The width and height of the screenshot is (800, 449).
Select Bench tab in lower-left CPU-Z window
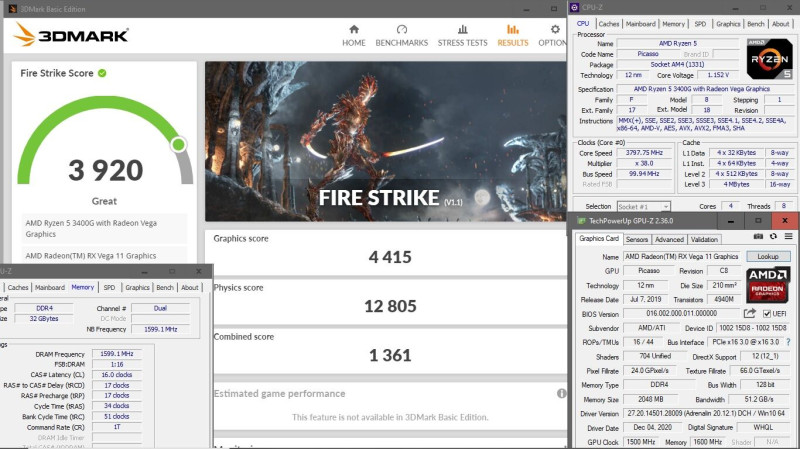[165, 288]
